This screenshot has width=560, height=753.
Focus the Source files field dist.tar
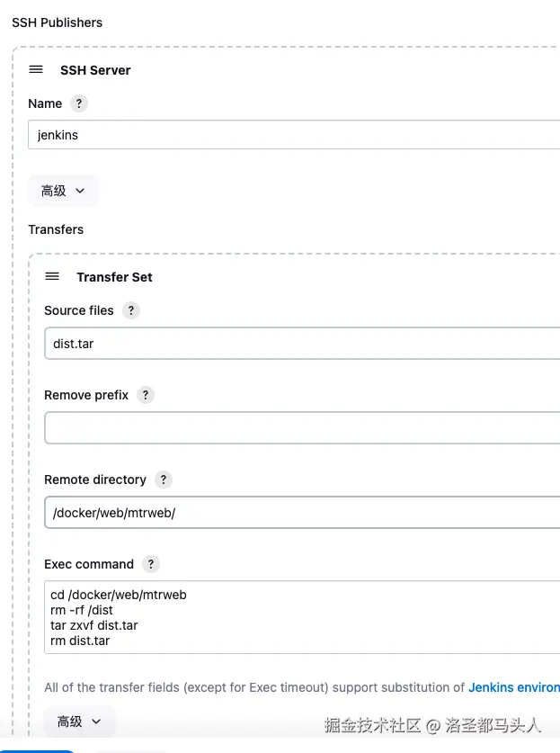pyautogui.click(x=301, y=343)
